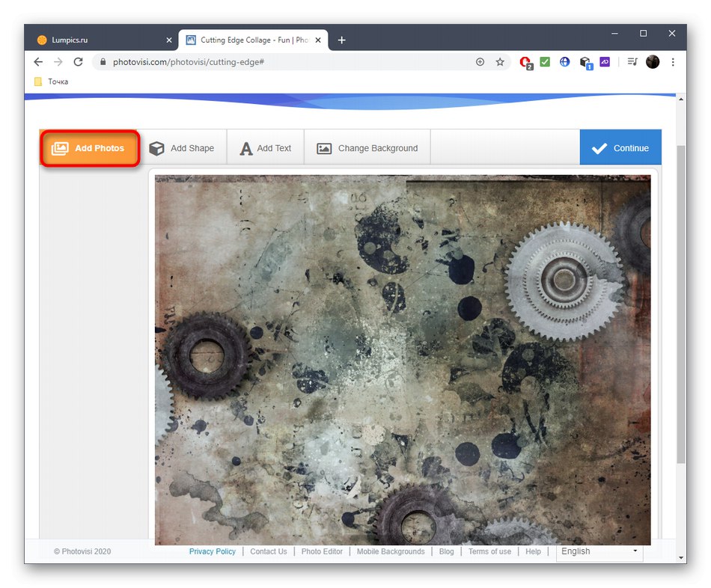Click the Change Background picture icon
Screen dimensions: 711x588
[324, 148]
